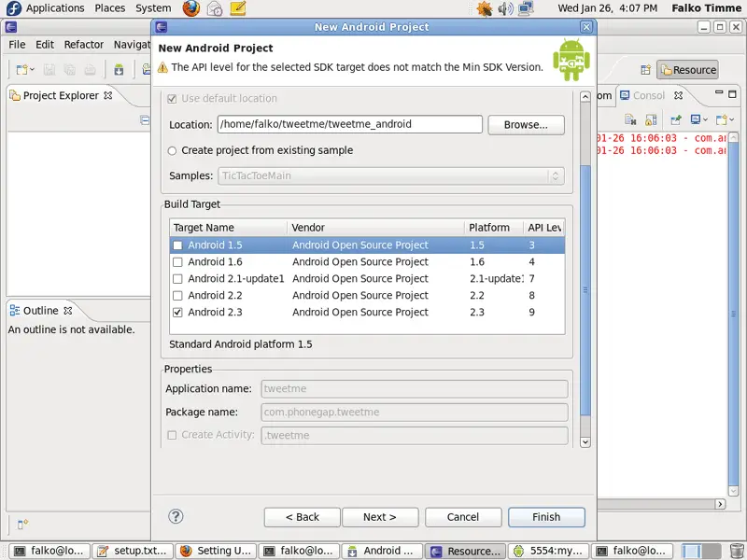Click the Location path input field
The height and width of the screenshot is (560, 747).
click(x=350, y=124)
